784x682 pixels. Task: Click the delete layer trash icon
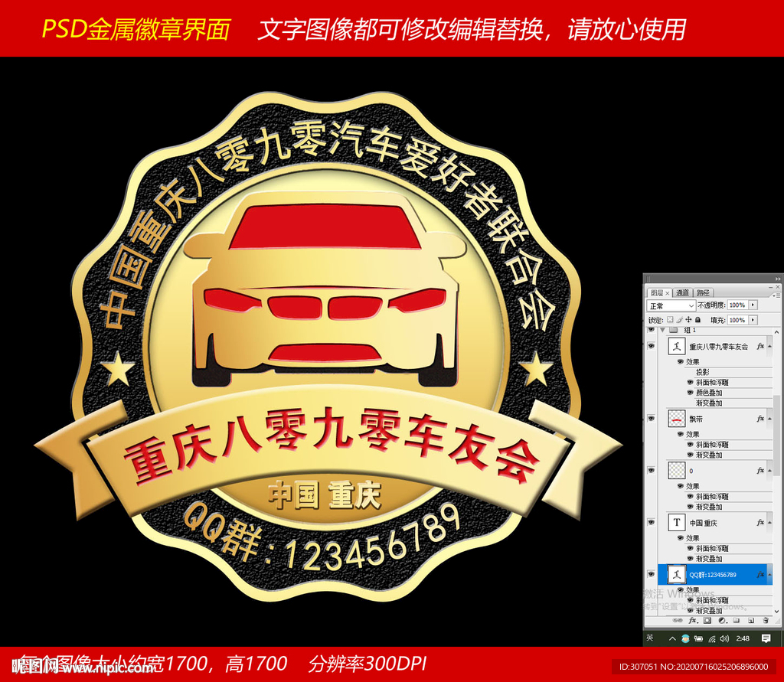766,620
